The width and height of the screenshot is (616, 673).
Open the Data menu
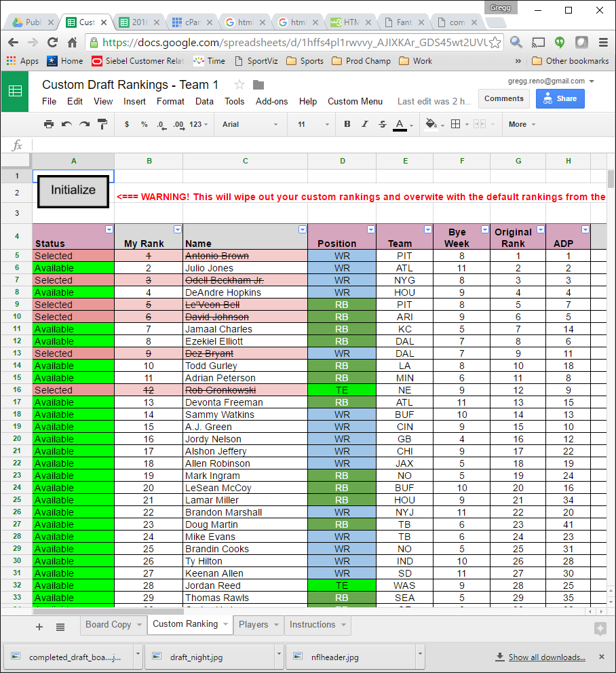[x=204, y=102]
